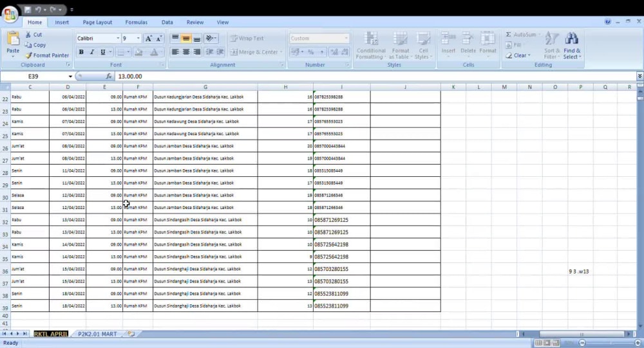Click the insert function fx icon
The height and width of the screenshot is (348, 644).
(109, 76)
